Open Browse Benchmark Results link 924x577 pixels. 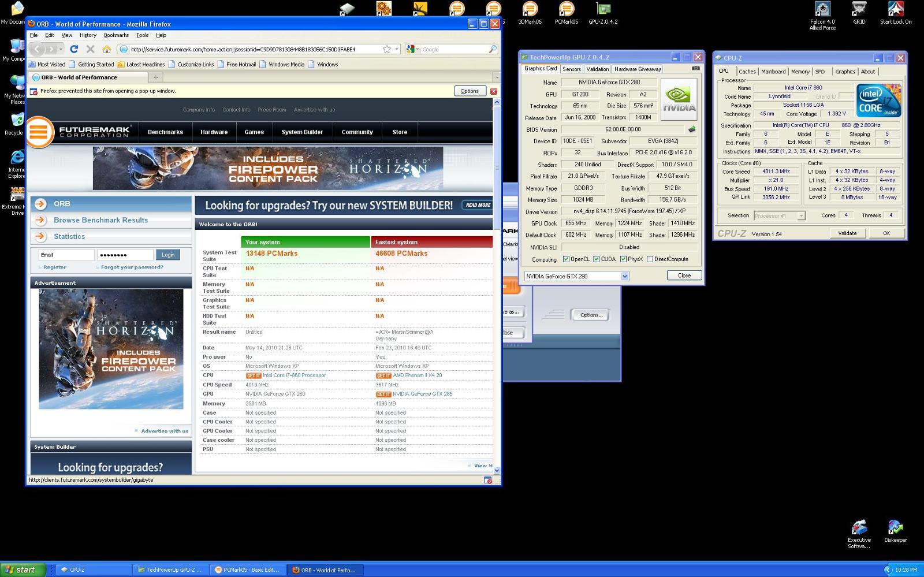(100, 220)
